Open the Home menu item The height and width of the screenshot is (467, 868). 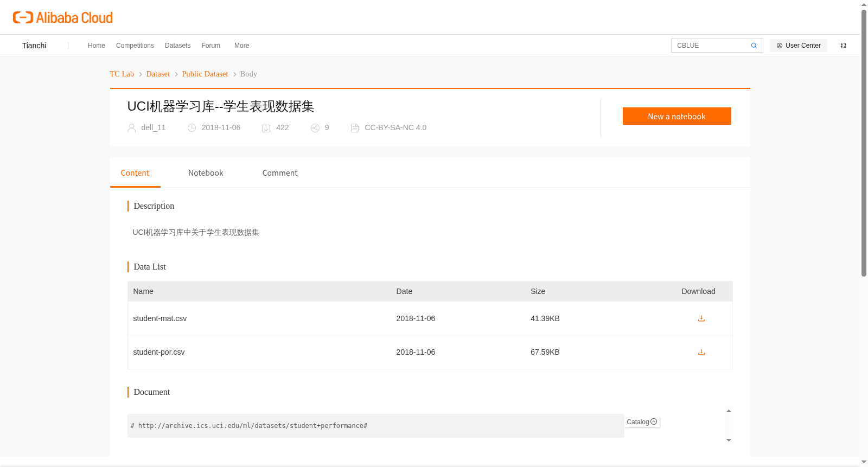pyautogui.click(x=97, y=46)
